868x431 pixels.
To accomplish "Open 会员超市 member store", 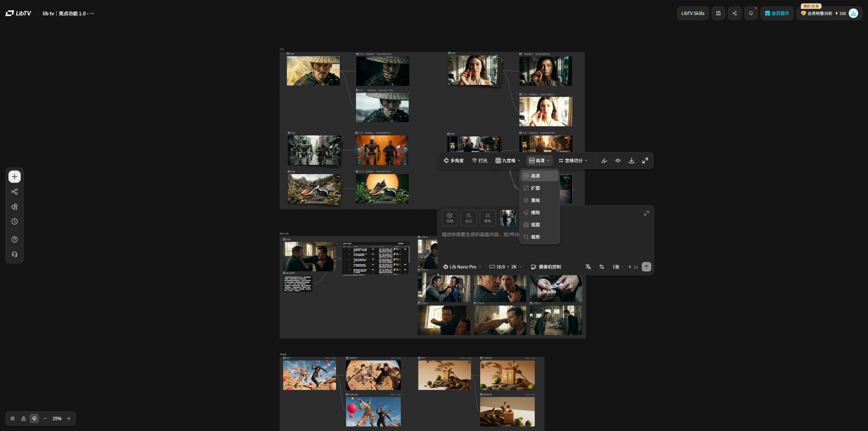I will point(777,13).
